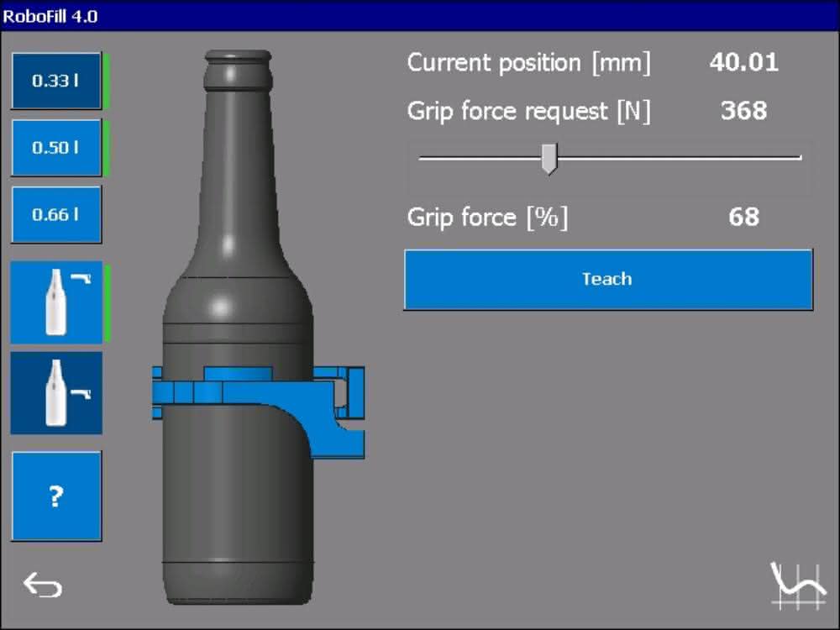Click the 'Current position [mm]' label
Viewport: 840px width, 630px height.
click(528, 63)
